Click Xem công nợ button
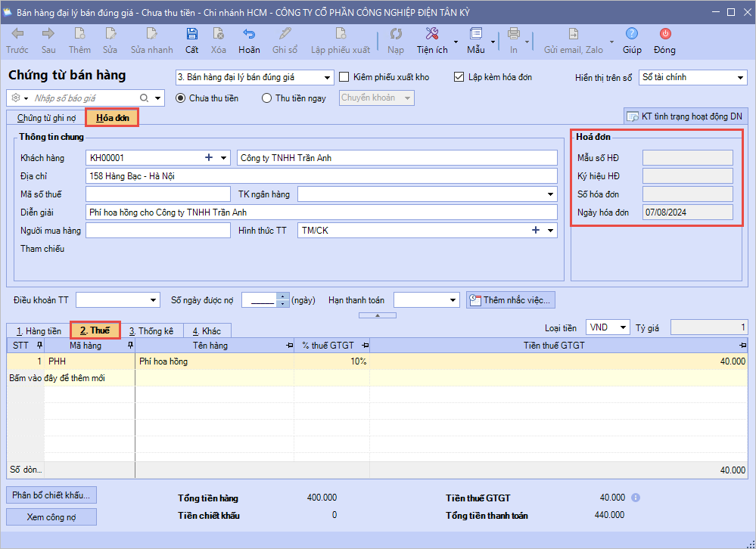Image resolution: width=756 pixels, height=549 pixels. (x=51, y=516)
